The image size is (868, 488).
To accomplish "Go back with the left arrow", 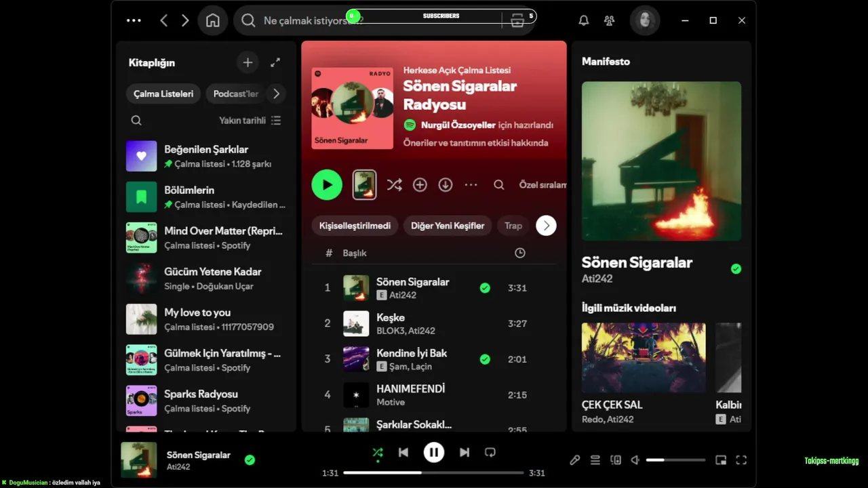I will [163, 20].
